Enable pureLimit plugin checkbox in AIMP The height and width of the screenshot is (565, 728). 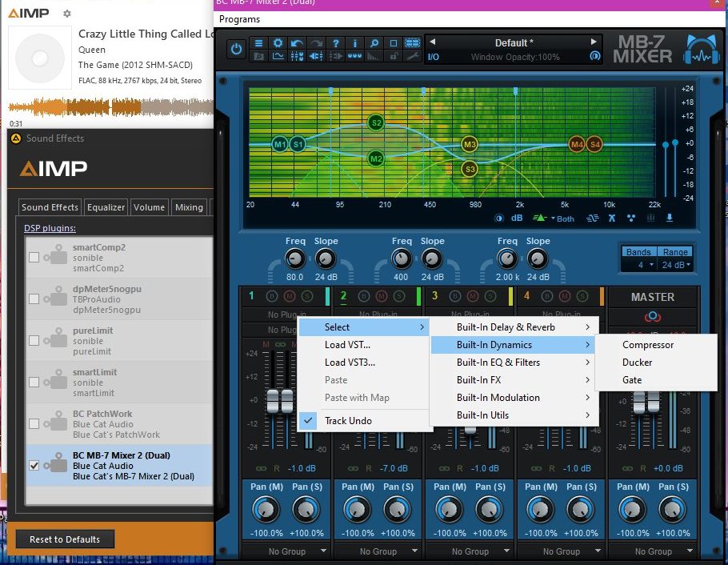pos(34,341)
